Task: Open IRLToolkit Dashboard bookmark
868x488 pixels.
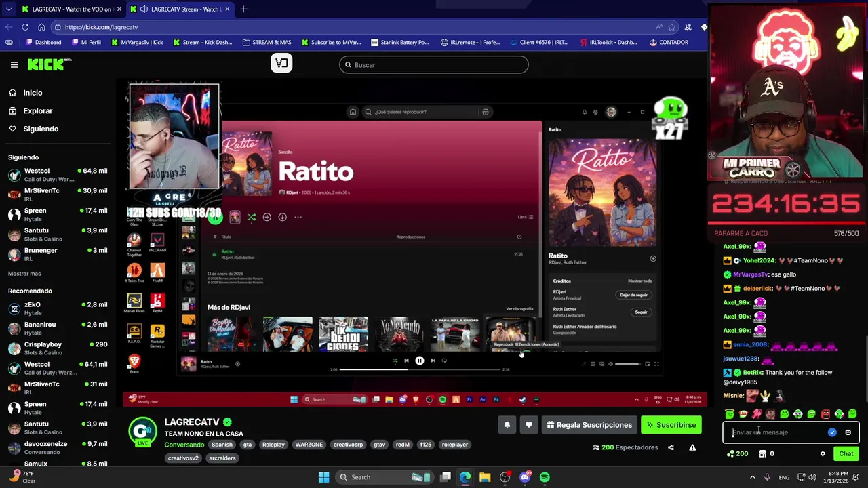Action: 609,42
